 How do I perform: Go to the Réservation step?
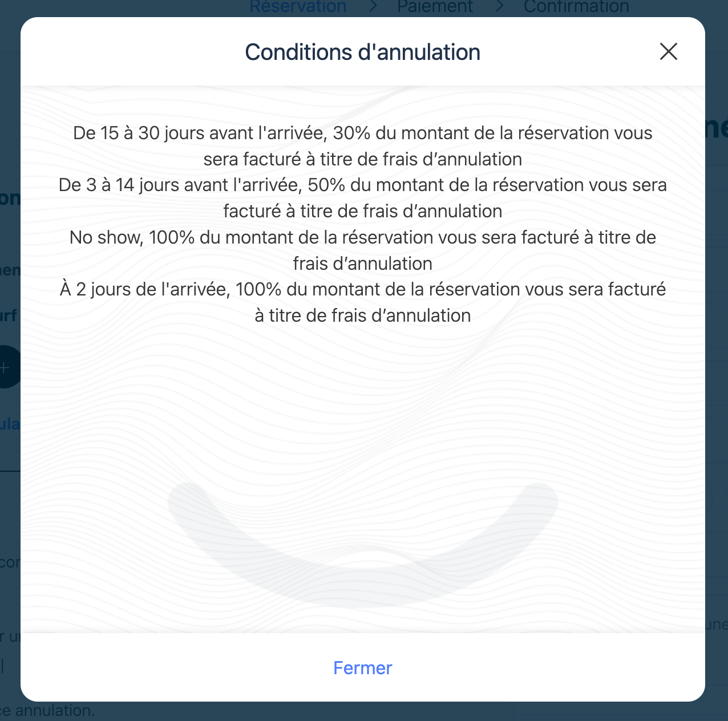tap(298, 7)
